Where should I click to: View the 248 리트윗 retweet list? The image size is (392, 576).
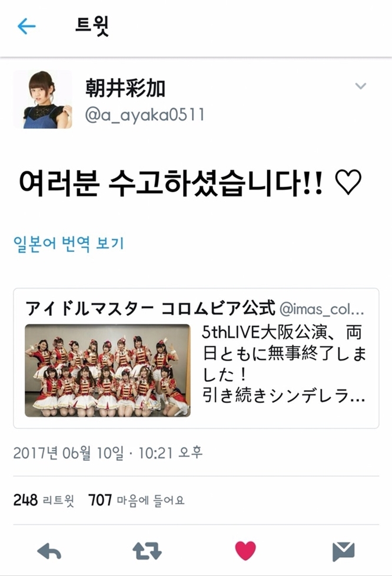[44, 500]
